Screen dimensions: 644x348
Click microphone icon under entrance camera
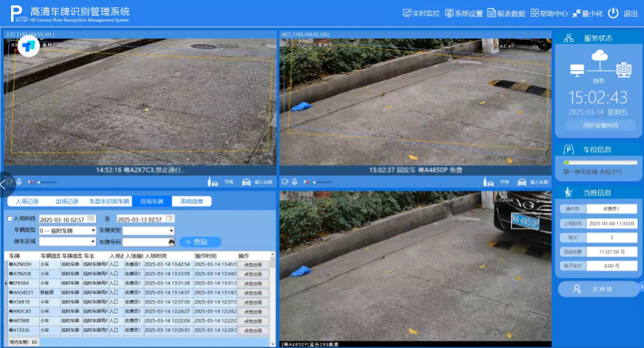pyautogui.click(x=20, y=182)
